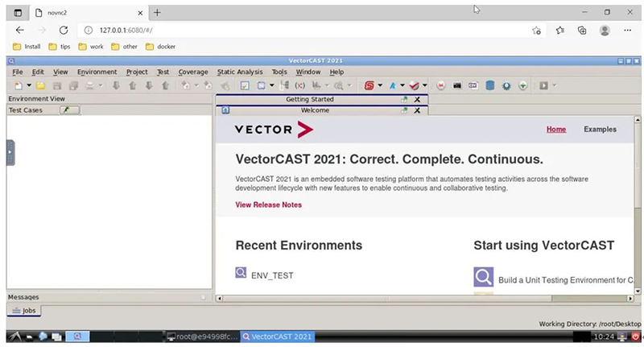Open the Edit menu

coord(38,72)
